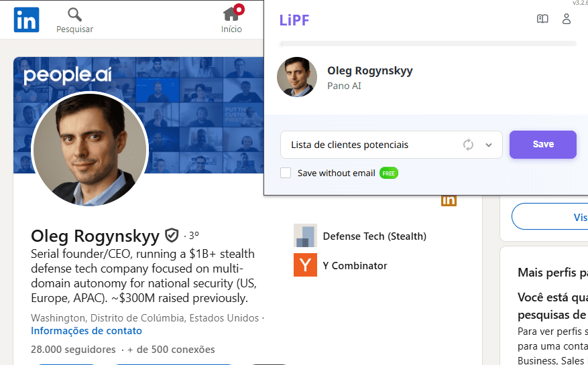Viewport: 588px width, 365px height.
Task: Click the small orange LinkedIn badge
Action: coord(449,200)
